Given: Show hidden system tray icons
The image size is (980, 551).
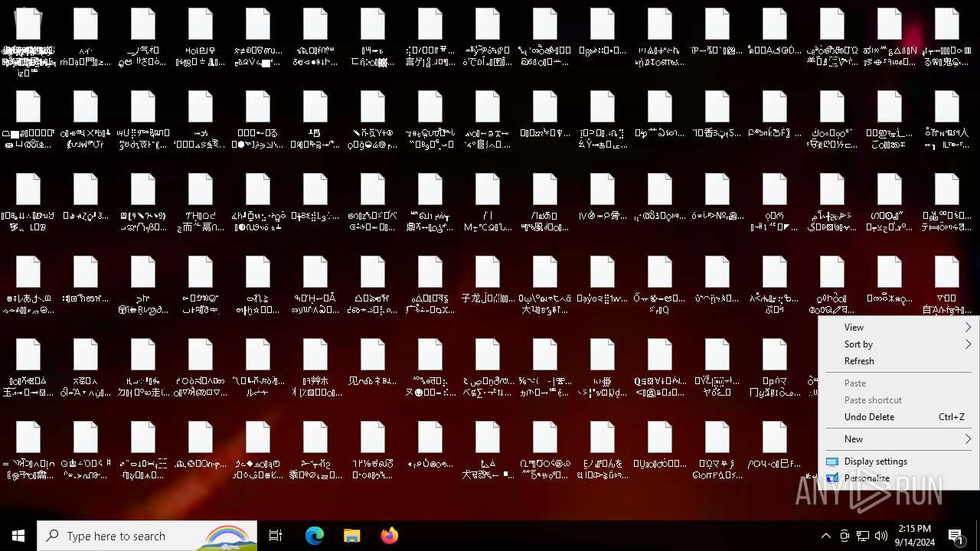Looking at the screenshot, I should tap(825, 536).
